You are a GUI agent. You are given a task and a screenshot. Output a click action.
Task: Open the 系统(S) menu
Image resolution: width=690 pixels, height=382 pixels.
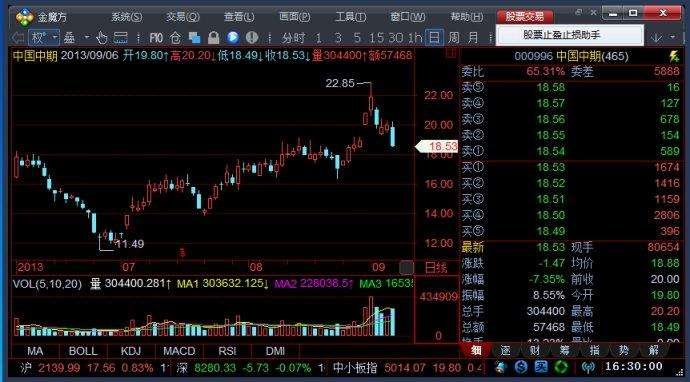coord(127,17)
